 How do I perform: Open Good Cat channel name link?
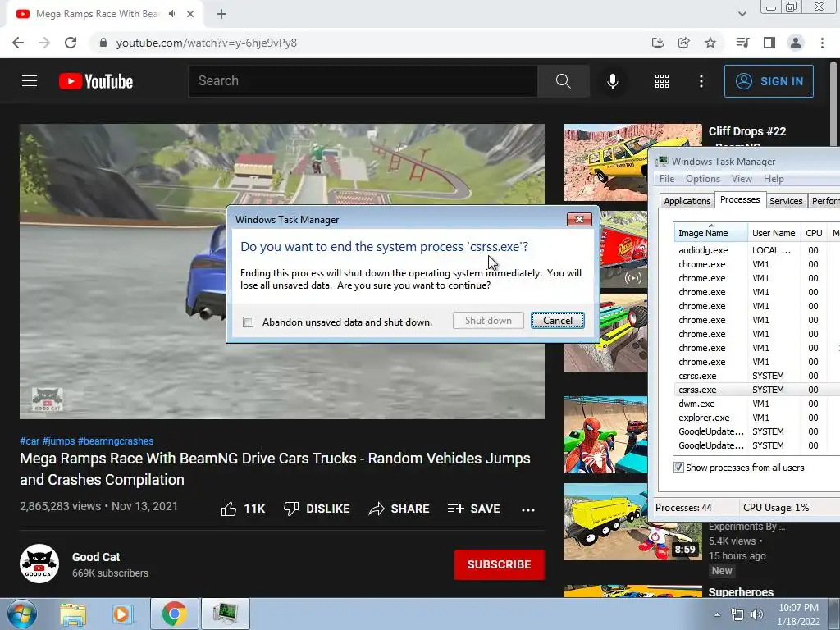(96, 557)
